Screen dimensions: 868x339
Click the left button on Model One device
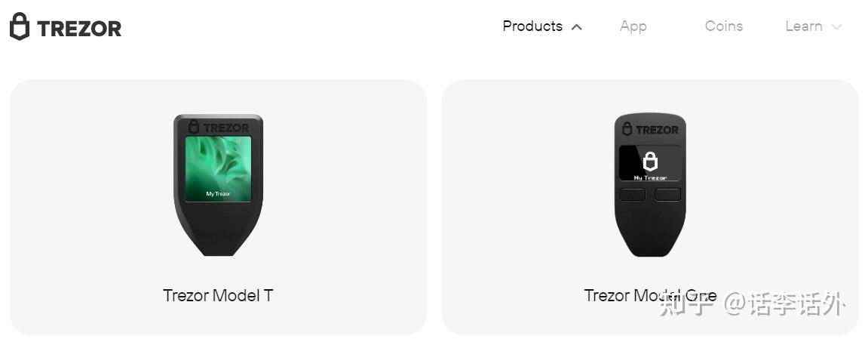[x=632, y=195]
